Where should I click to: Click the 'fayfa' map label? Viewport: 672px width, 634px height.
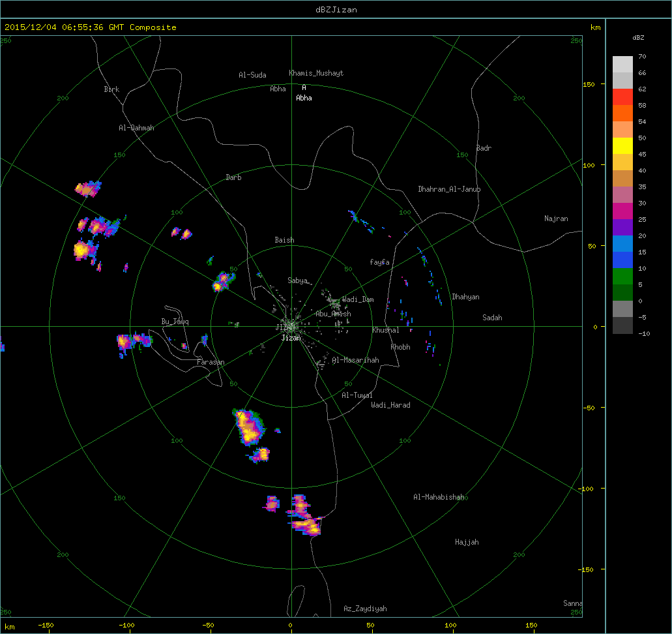(x=380, y=262)
